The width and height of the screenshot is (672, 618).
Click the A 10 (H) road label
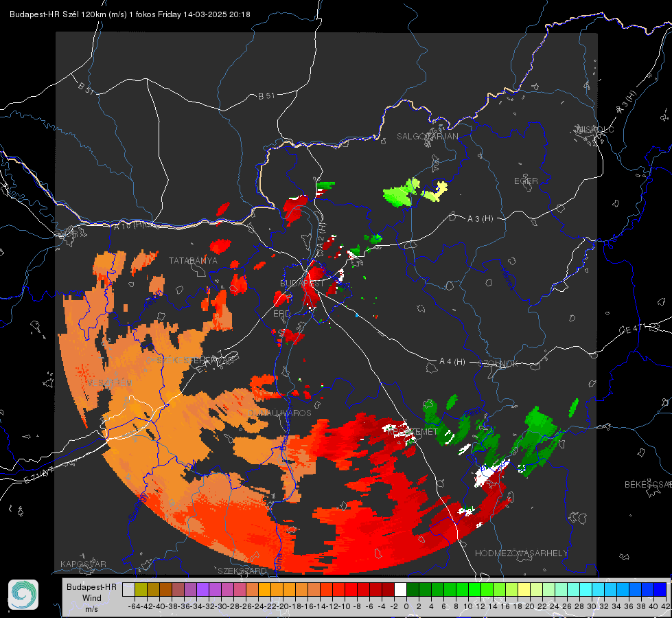(x=128, y=225)
